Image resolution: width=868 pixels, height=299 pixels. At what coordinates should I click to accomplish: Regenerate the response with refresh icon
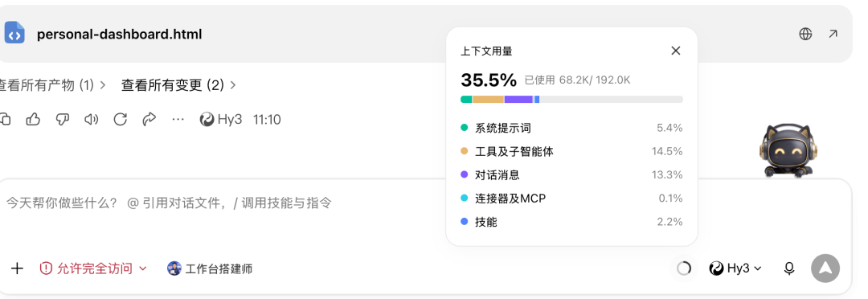point(120,119)
